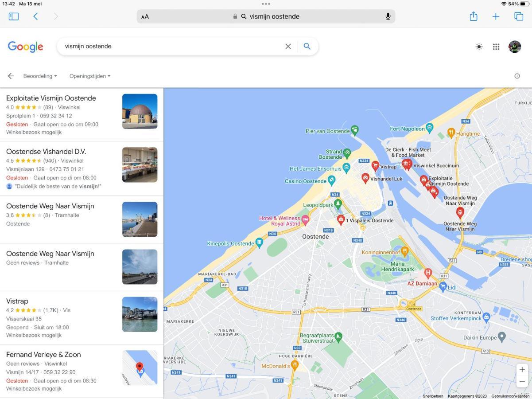Click the blue magnifier search button

307,46
